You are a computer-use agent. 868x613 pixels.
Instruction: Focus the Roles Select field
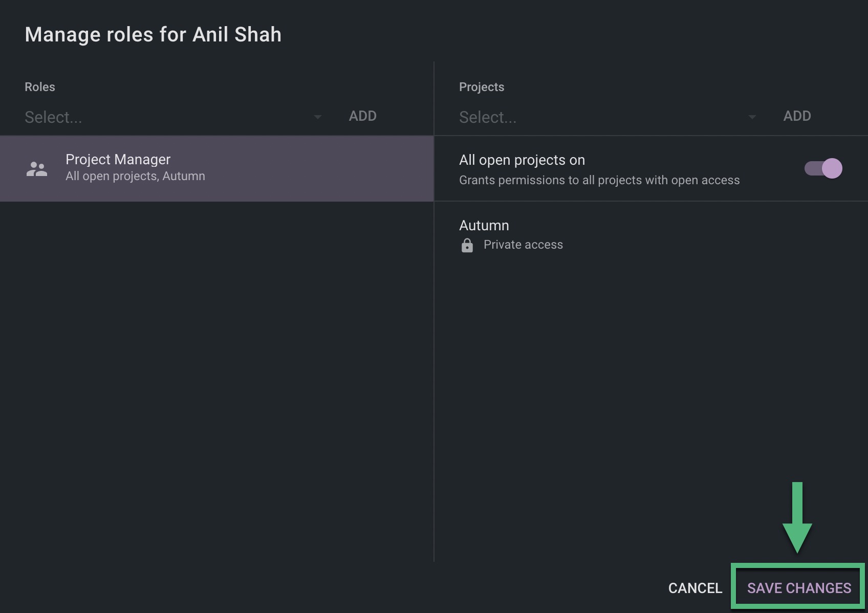pos(164,117)
